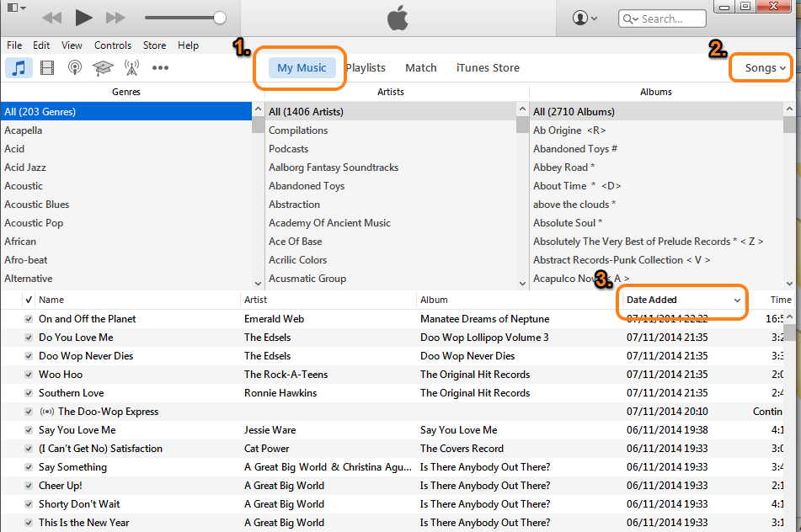801x532 pixels.
Task: Adjust the volume slider knob
Action: coord(220,18)
